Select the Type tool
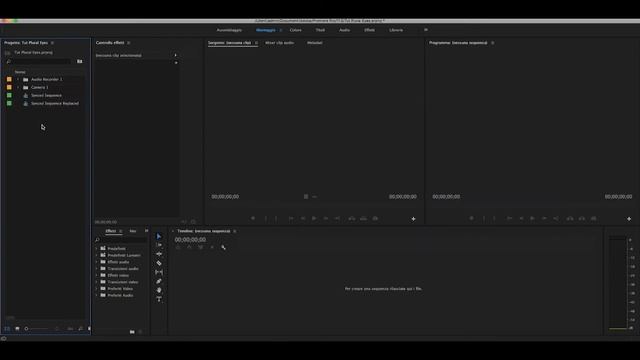Screen dimensions: 640x360 click(x=159, y=299)
